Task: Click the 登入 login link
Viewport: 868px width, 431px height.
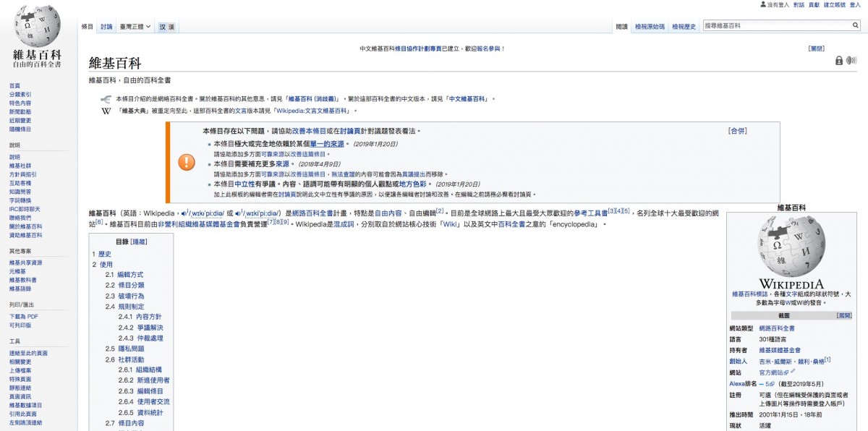Action: tap(856, 6)
